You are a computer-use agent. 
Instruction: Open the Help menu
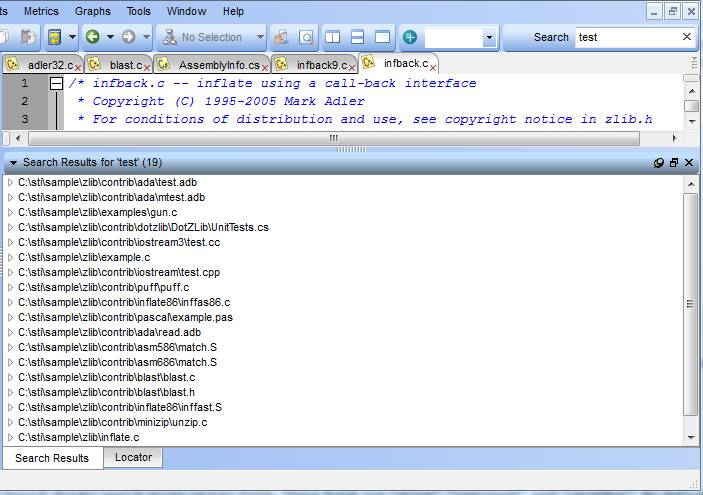234,11
